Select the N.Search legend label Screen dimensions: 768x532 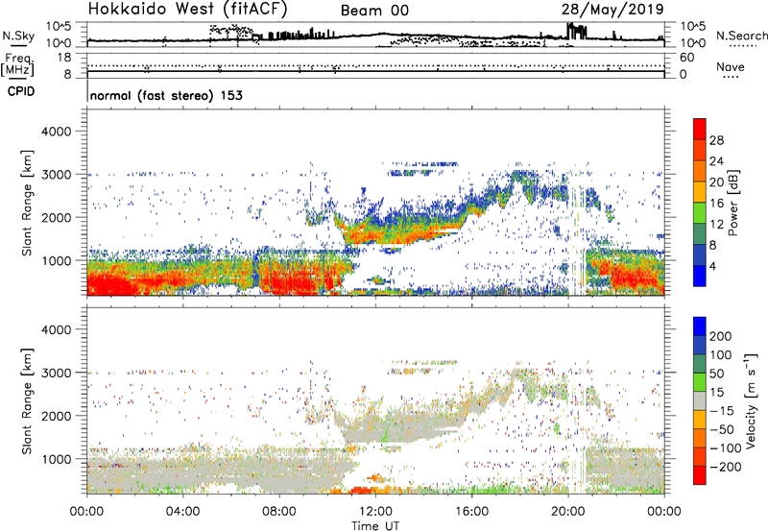(x=741, y=36)
